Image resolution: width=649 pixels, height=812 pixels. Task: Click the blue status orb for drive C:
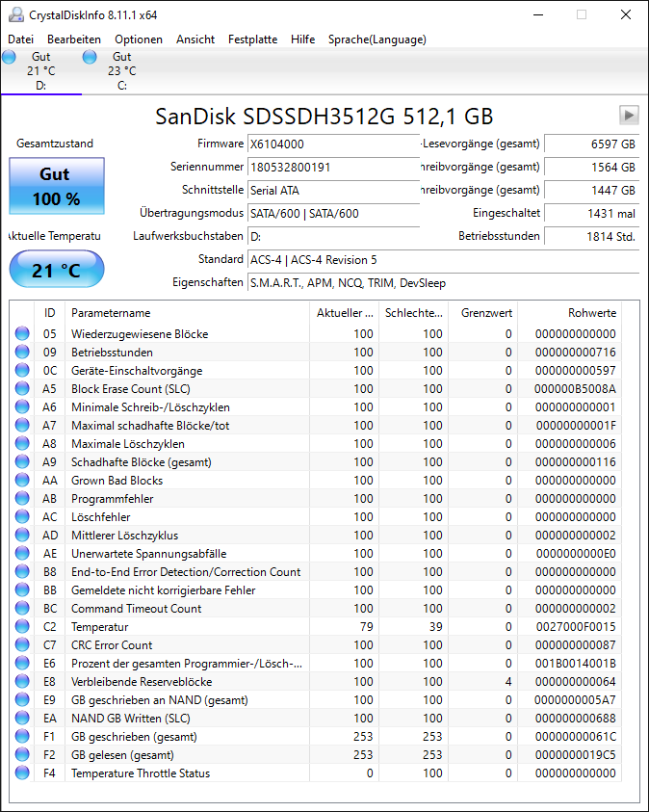pyautogui.click(x=90, y=57)
